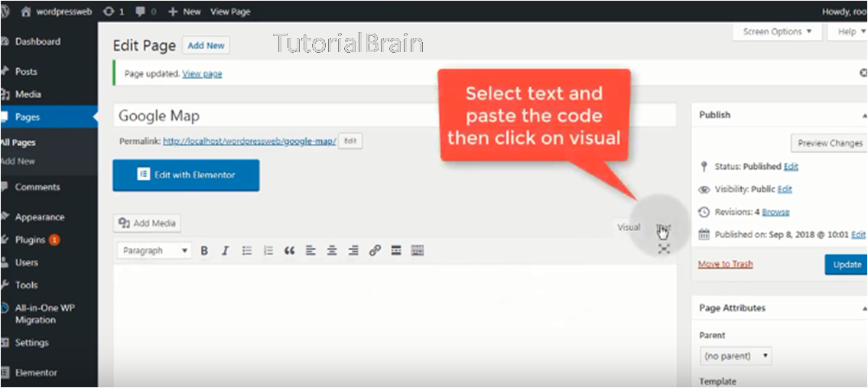Image resolution: width=868 pixels, height=388 pixels.
Task: Click the insert link icon
Action: click(375, 250)
